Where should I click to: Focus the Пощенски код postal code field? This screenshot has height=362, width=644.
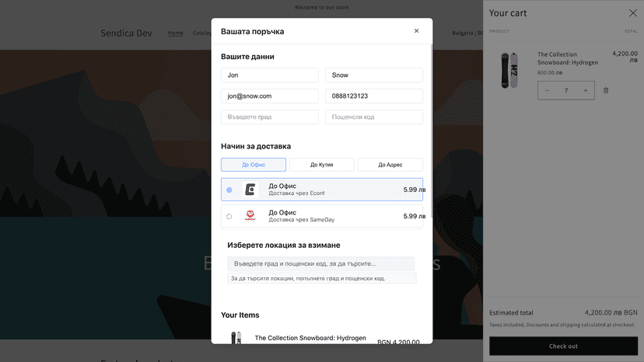click(x=374, y=117)
